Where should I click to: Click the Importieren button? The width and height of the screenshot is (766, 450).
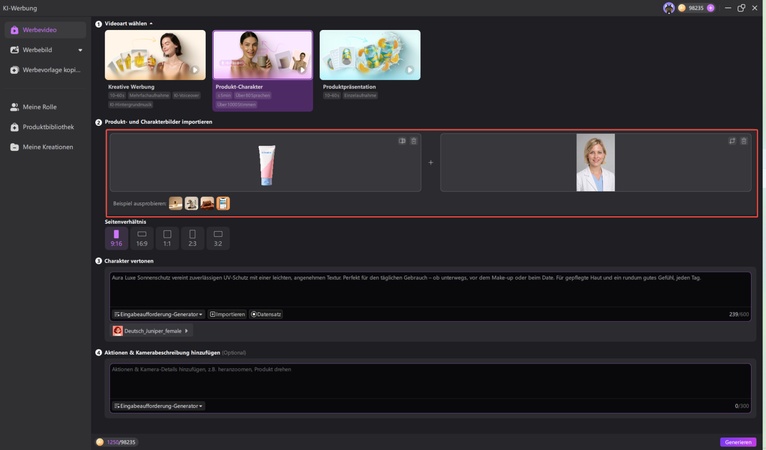click(x=227, y=314)
